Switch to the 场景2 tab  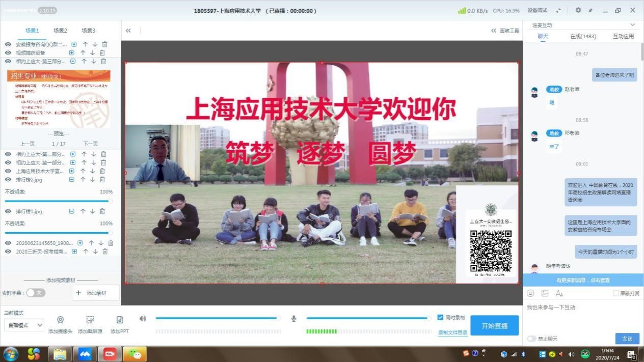pos(60,31)
